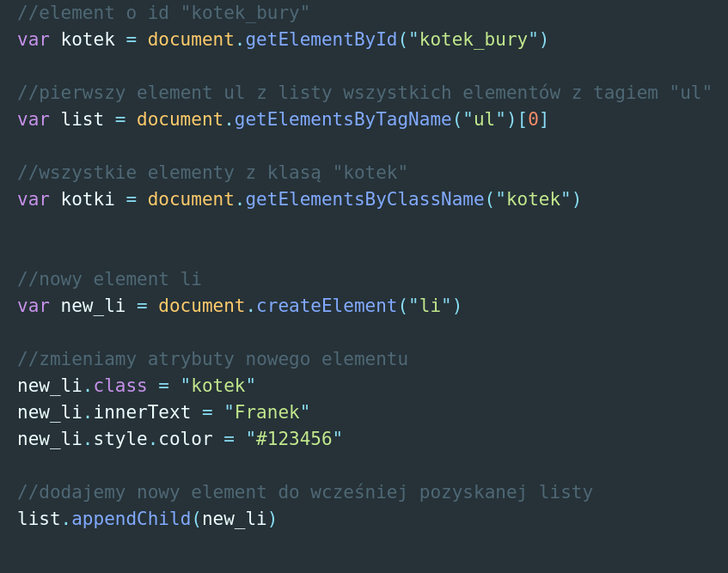Screen dimensions: 728x573
Task: Click the getElementsByClassName method name
Action: (x=364, y=199)
